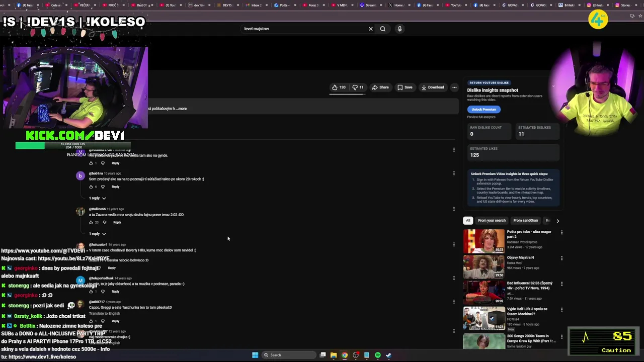Click the YouTube search magnifier button

click(383, 29)
